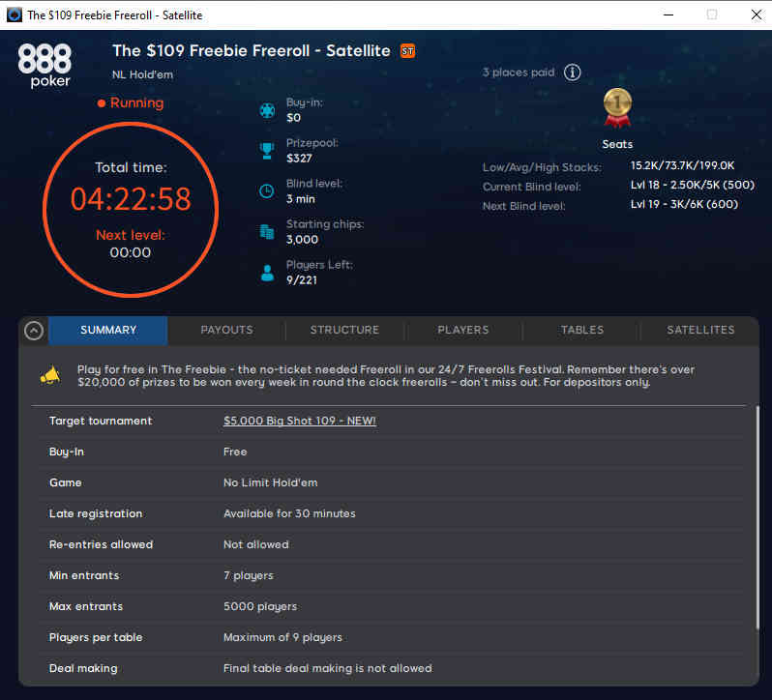Click the 888 poker logo
Image resolution: width=772 pixels, height=700 pixels.
tap(45, 66)
